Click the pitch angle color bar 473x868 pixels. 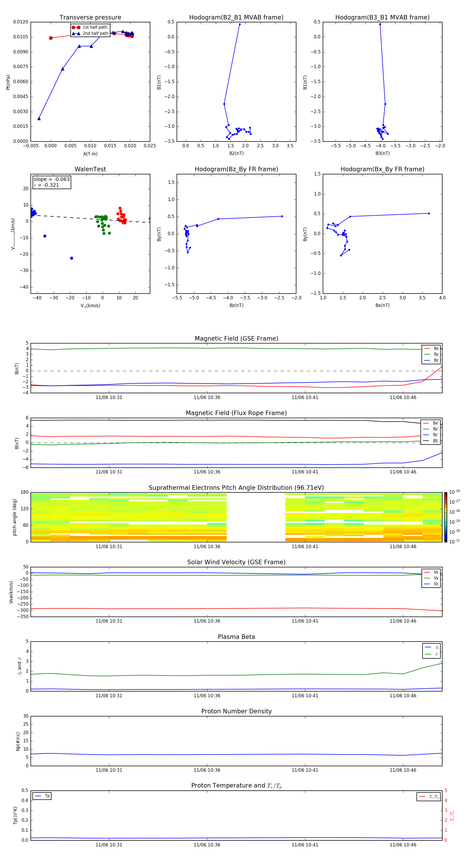pos(446,517)
